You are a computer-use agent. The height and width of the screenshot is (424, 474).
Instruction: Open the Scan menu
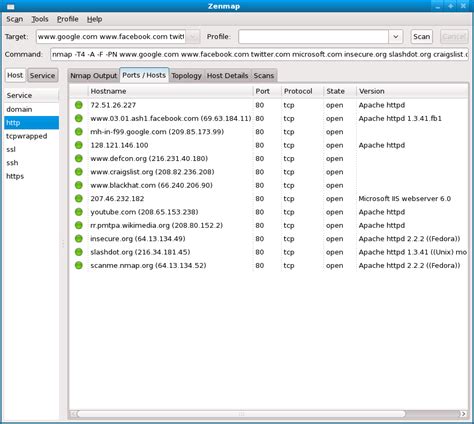(x=14, y=19)
